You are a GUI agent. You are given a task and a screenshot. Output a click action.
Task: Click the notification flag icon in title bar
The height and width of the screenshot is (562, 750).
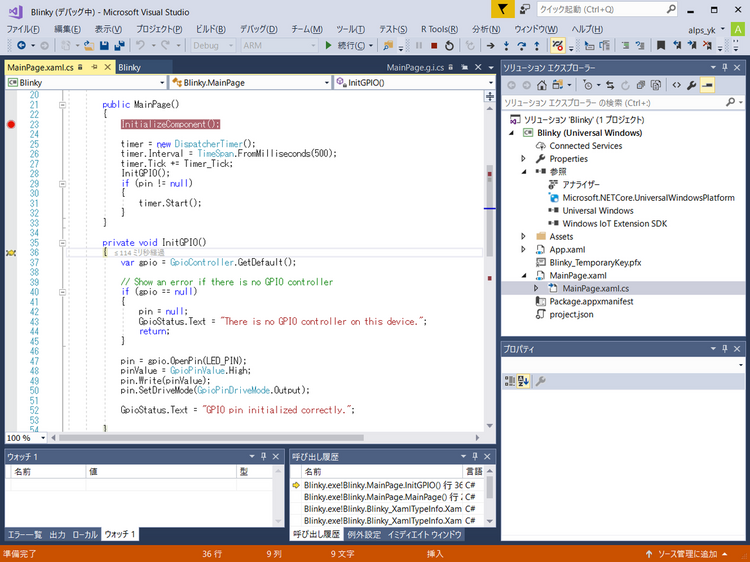click(504, 9)
